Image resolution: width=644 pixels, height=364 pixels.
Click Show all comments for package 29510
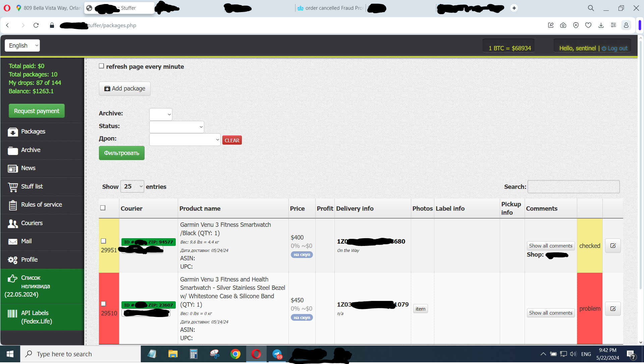(x=551, y=313)
